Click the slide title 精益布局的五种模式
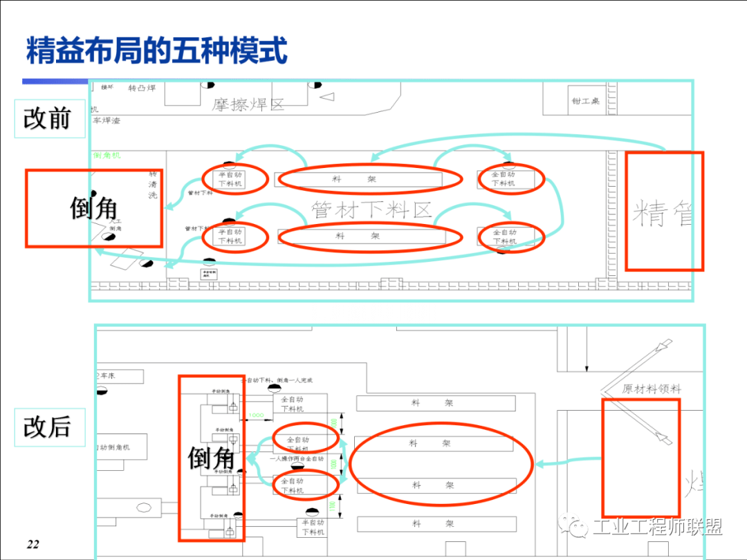This screenshot has height=560, width=747. tap(157, 50)
